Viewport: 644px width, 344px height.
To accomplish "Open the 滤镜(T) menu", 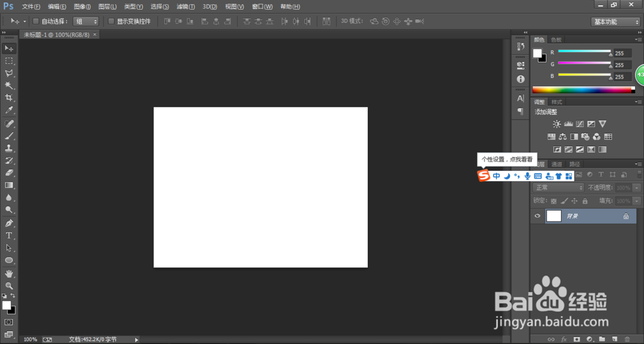I will pyautogui.click(x=185, y=6).
